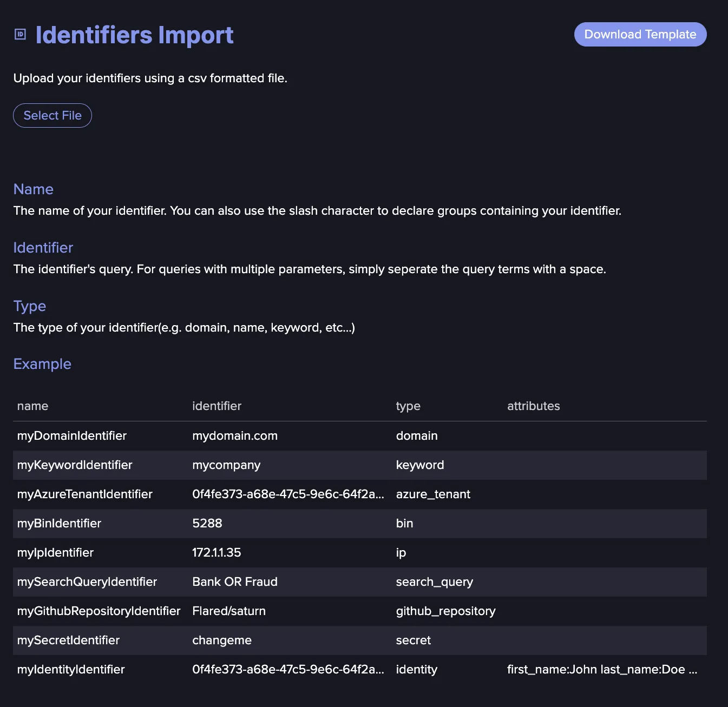
Task: Click the 5288 bin identifier value
Action: pyautogui.click(x=207, y=524)
